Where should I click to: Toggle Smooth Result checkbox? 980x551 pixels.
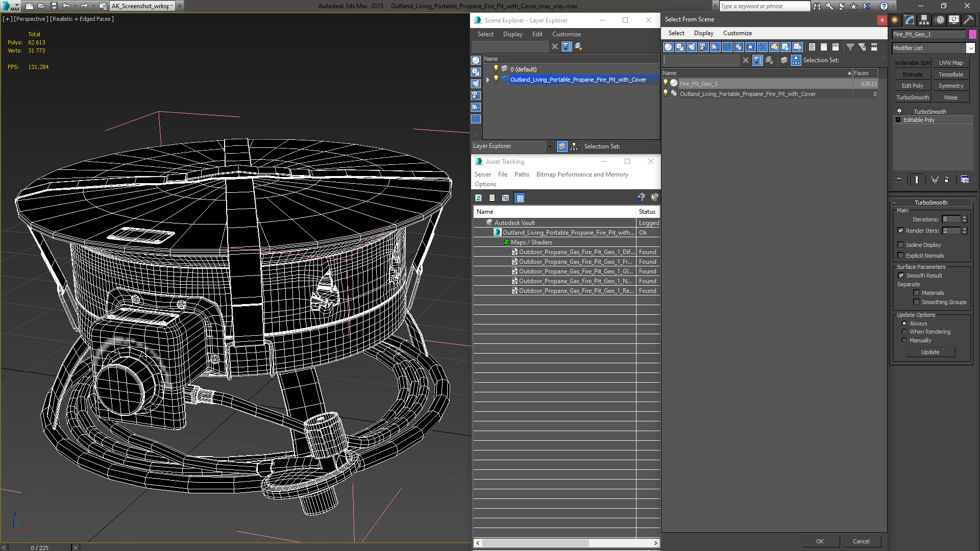(x=901, y=275)
